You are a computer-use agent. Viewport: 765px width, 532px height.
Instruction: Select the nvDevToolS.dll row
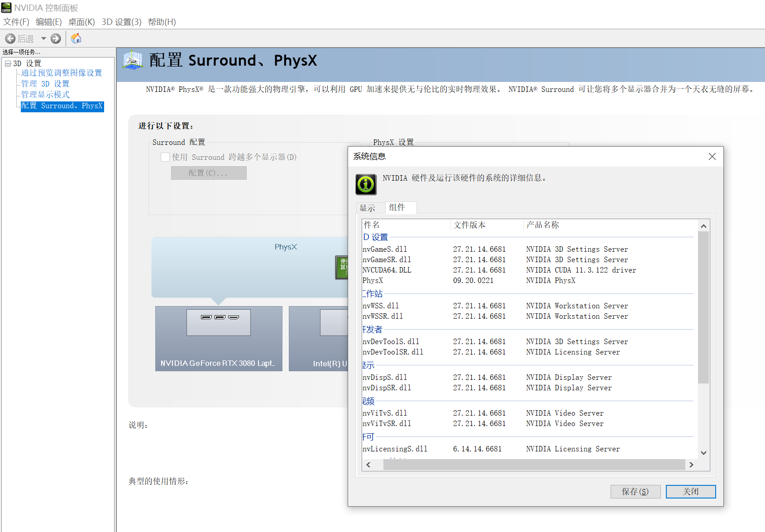[x=527, y=342]
